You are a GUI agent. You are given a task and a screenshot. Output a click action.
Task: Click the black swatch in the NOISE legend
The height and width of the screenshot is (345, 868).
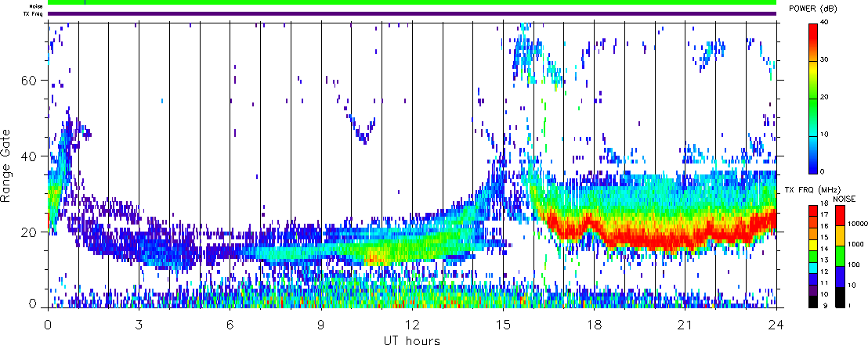click(840, 297)
